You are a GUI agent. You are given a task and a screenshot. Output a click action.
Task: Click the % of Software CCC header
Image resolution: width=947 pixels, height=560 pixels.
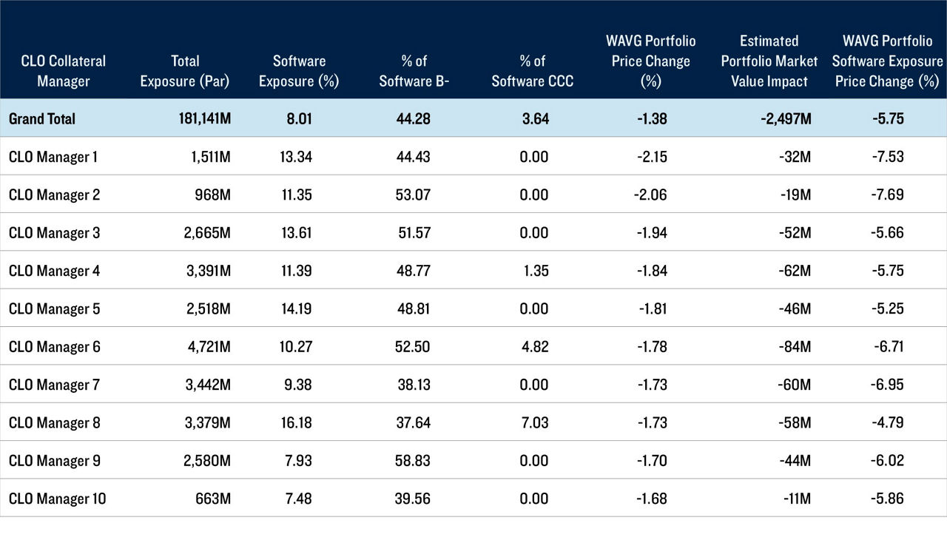tap(532, 71)
